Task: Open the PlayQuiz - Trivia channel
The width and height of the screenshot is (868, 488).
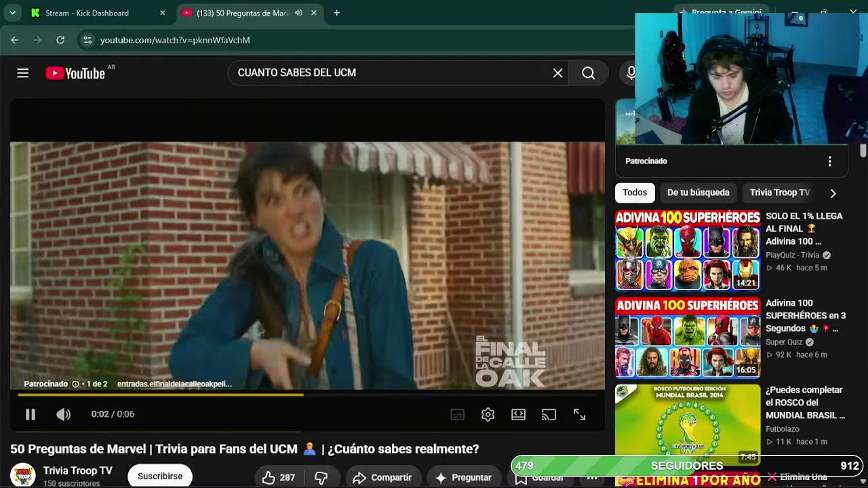Action: pyautogui.click(x=793, y=256)
